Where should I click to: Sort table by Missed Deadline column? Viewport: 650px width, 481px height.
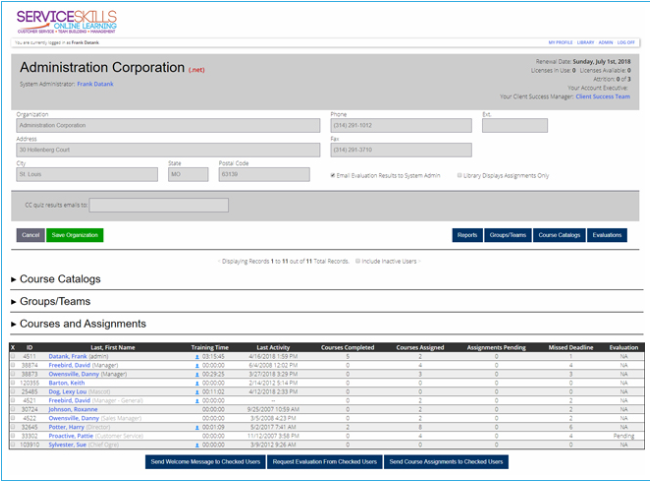[x=571, y=347]
